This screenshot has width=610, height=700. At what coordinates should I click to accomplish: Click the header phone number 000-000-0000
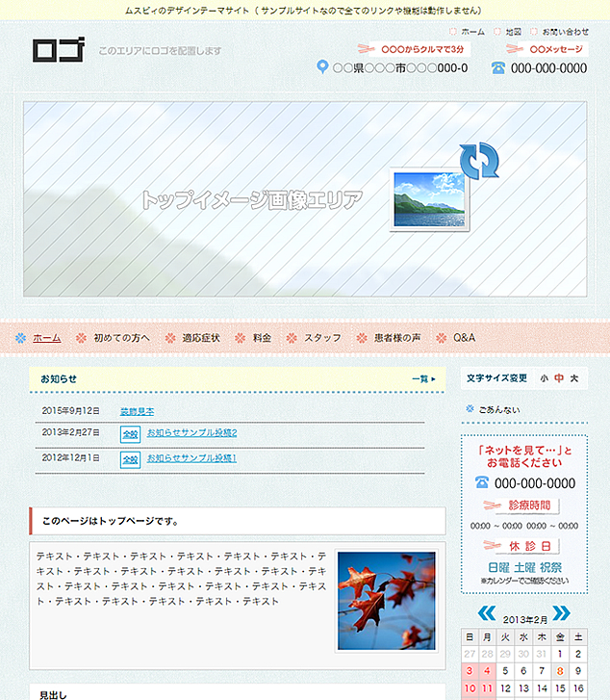coord(548,67)
